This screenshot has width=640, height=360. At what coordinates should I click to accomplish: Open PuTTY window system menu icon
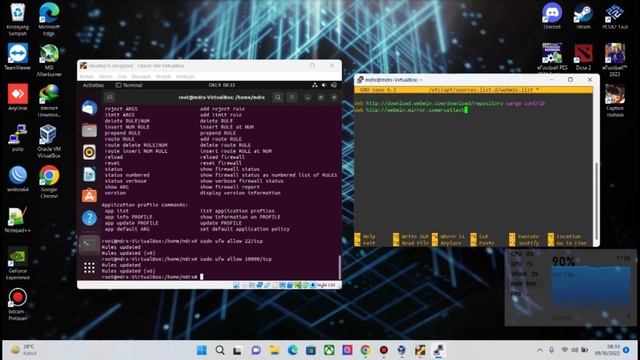[360, 80]
